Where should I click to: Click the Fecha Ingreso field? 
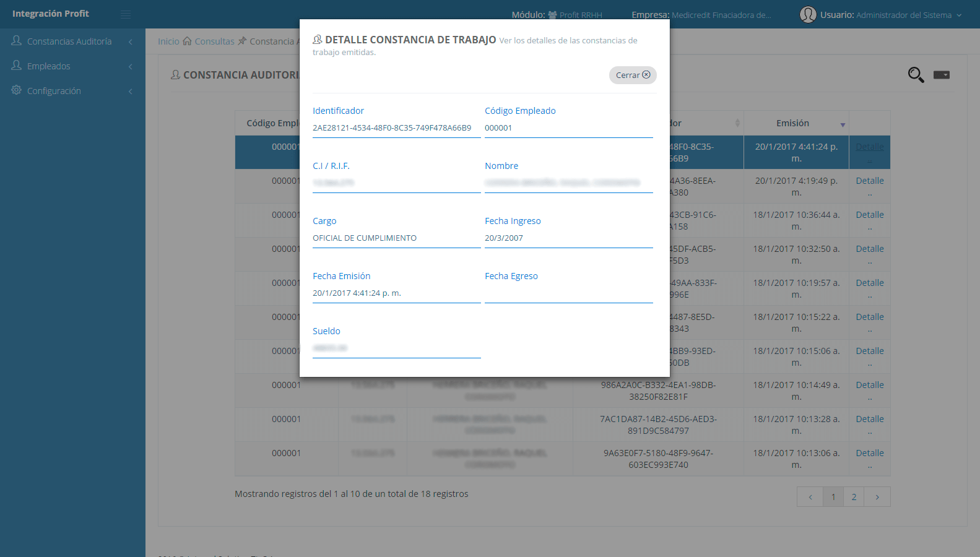(x=568, y=238)
